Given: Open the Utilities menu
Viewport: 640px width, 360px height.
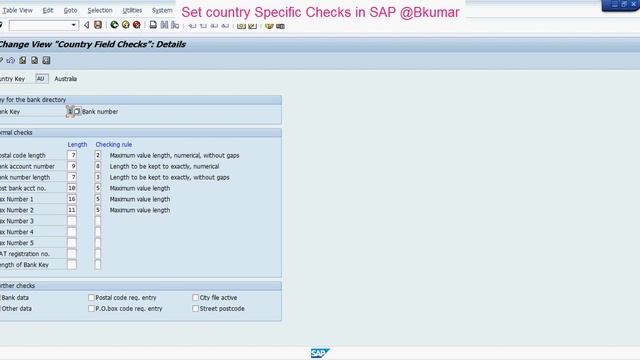Looking at the screenshot, I should pos(132,10).
